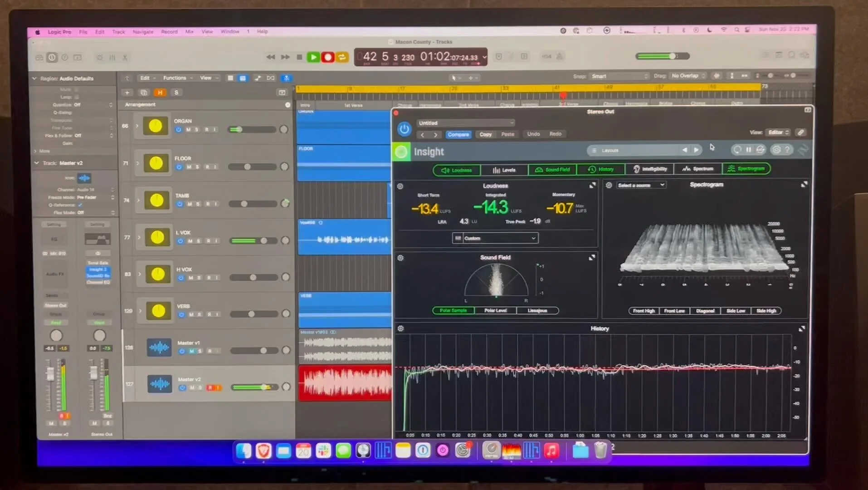Go to previous plugin preset arrow
The width and height of the screenshot is (868, 490).
(x=423, y=135)
